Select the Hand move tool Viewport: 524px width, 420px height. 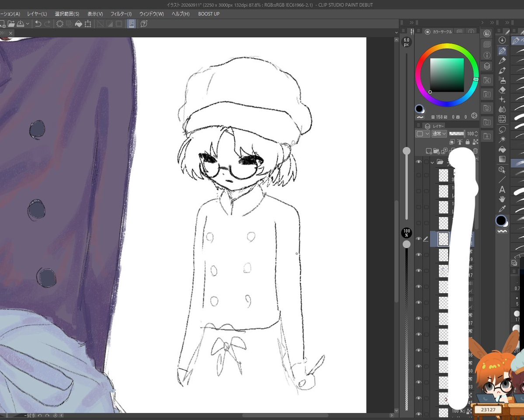(x=502, y=199)
